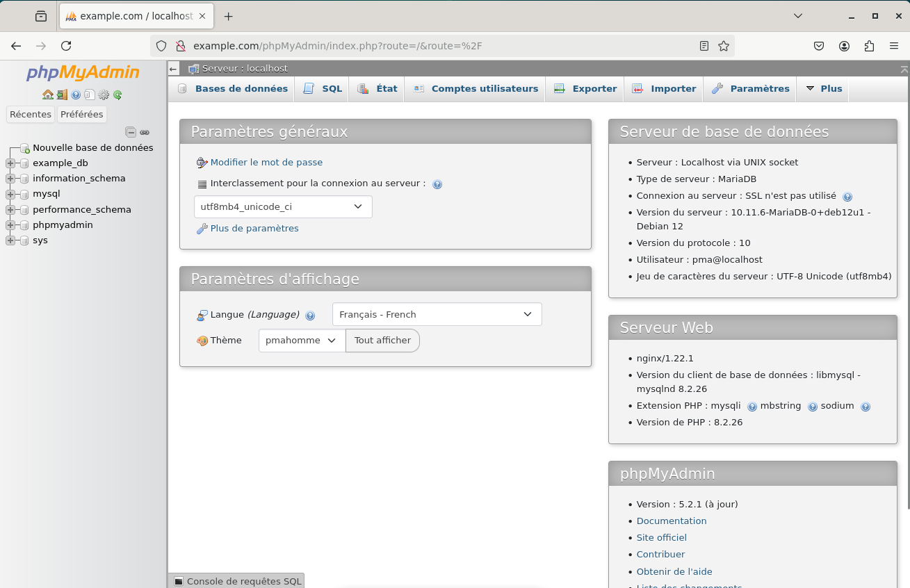Expand the sys database node
This screenshot has width=910, height=588.
pos(10,240)
